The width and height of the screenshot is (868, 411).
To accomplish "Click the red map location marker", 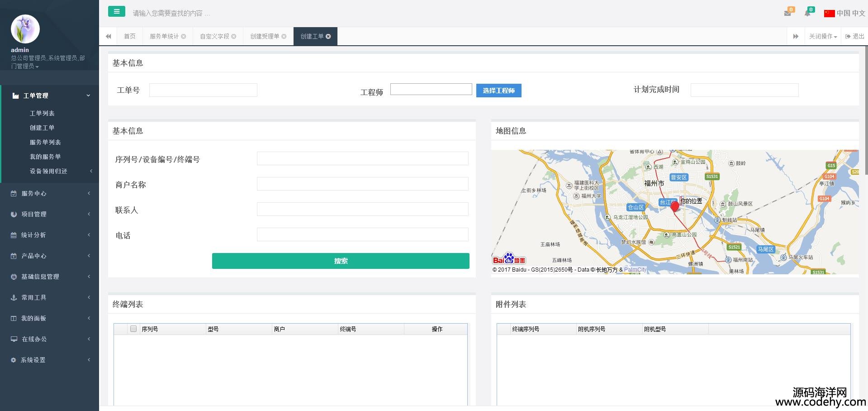I will point(675,206).
